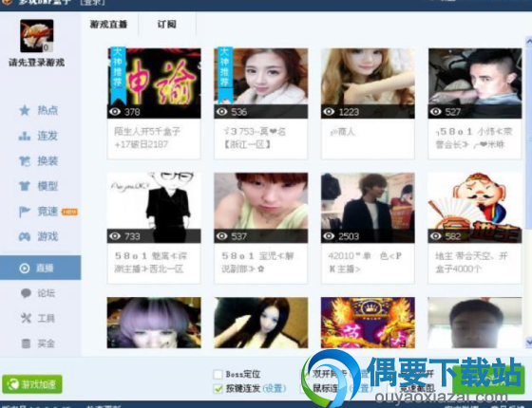Image resolution: width=532 pixels, height=408 pixels.
Task: Open 设置 link next to 按键连发
Action: click(275, 388)
